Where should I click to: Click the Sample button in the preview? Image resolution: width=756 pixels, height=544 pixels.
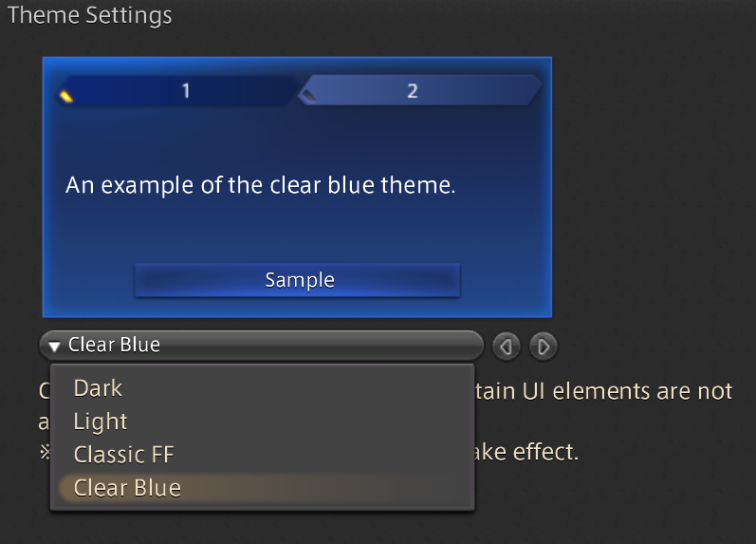[x=298, y=280]
